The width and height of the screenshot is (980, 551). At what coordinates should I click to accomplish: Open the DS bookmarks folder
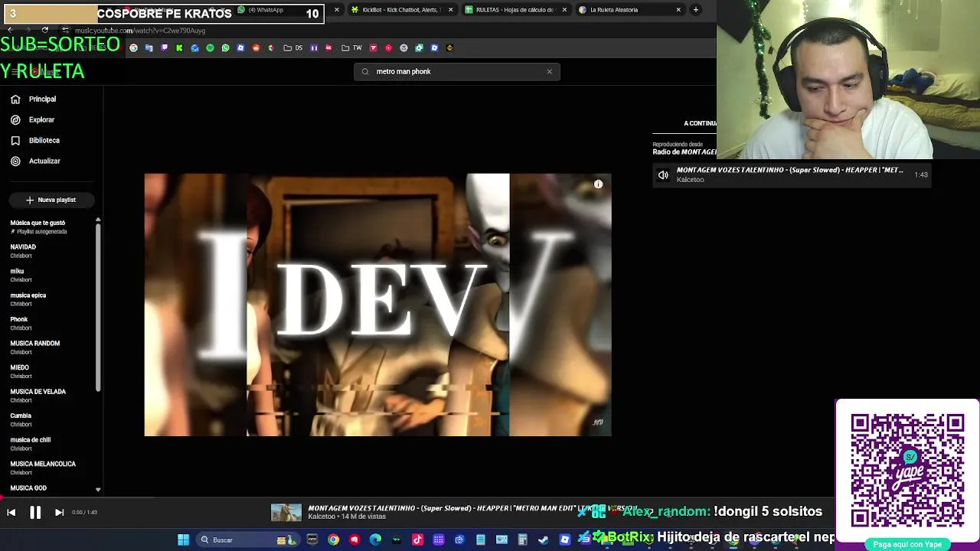tap(293, 47)
